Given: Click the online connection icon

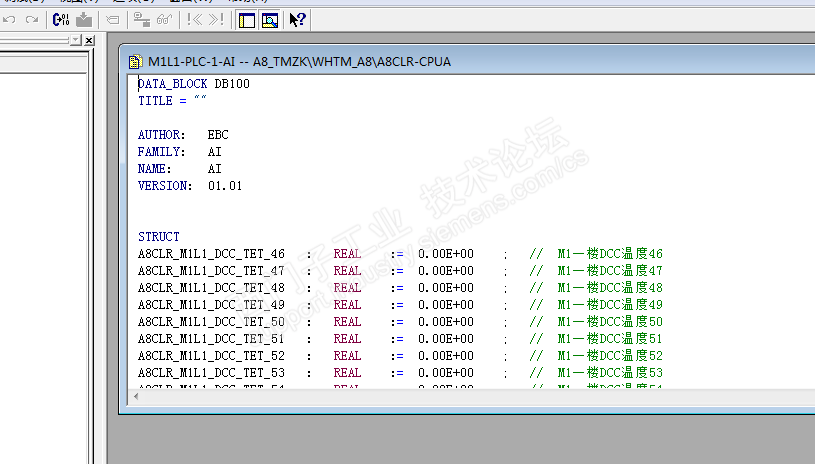Looking at the screenshot, I should point(141,20).
